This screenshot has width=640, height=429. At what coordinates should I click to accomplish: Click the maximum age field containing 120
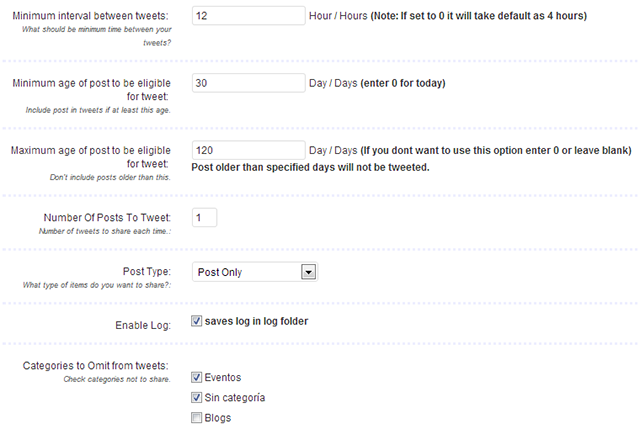249,150
